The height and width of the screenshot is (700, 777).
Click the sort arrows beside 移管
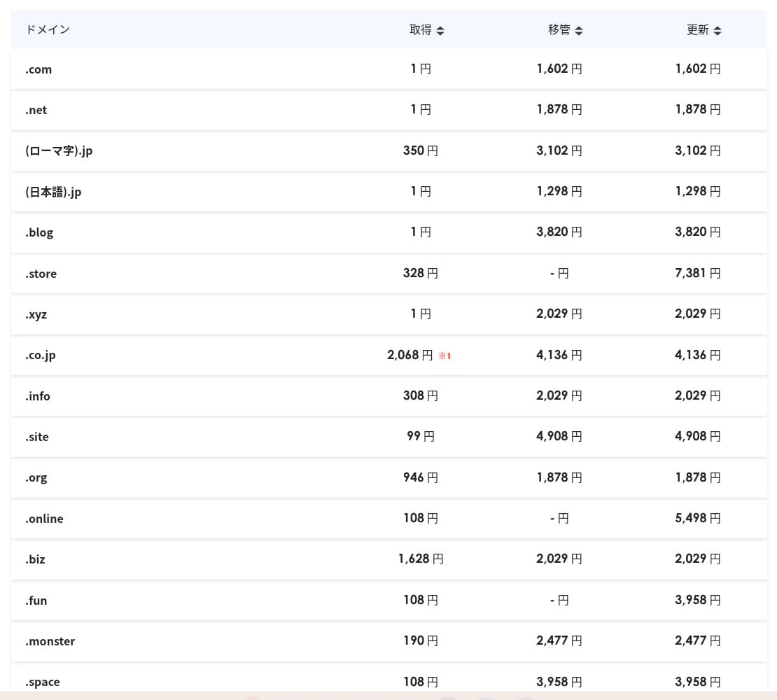tap(579, 30)
